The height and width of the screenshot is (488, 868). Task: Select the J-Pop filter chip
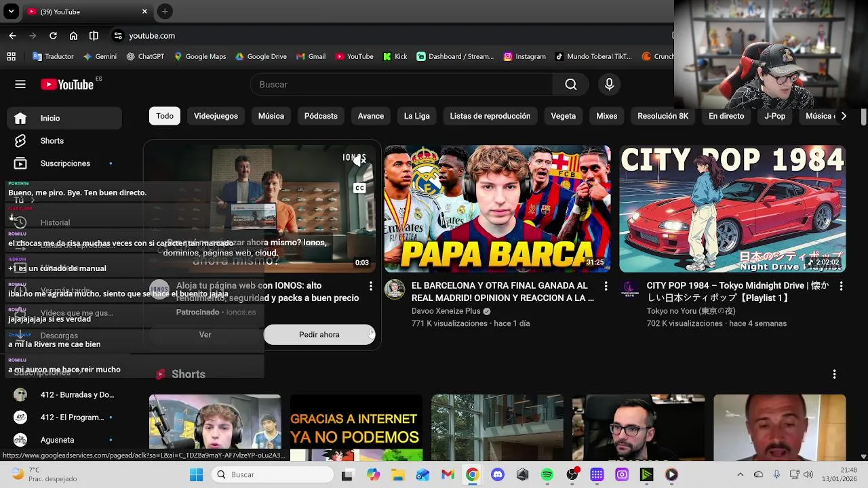coord(775,116)
